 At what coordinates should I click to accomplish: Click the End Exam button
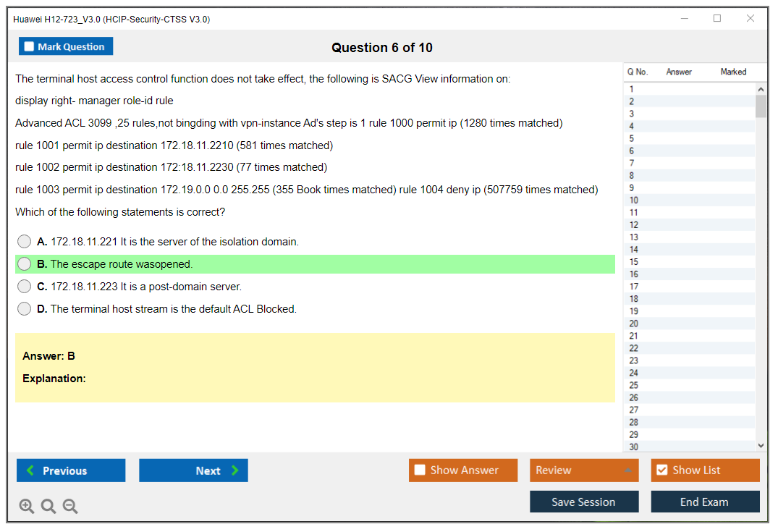(705, 502)
